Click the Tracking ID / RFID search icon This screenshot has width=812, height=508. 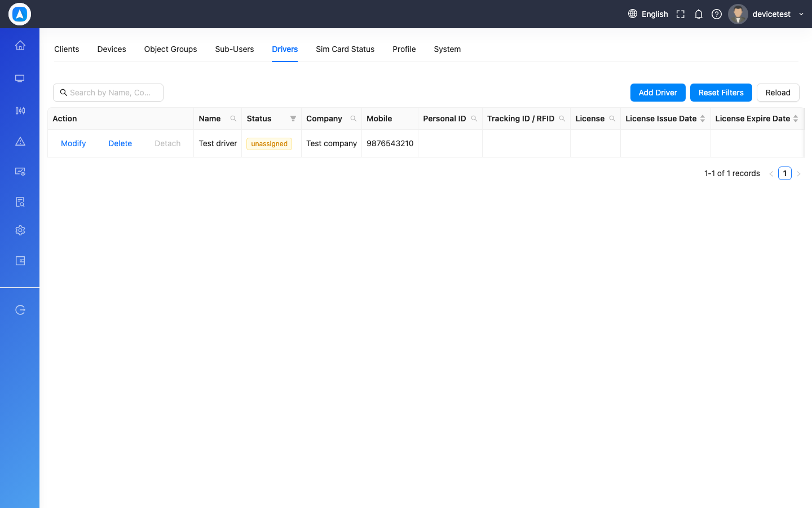[562, 119]
